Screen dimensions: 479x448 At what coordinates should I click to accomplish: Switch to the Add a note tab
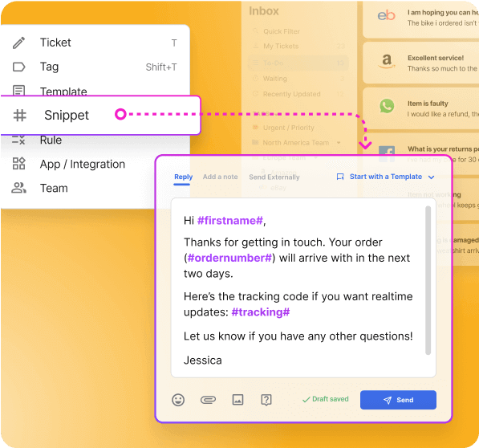[x=221, y=177]
